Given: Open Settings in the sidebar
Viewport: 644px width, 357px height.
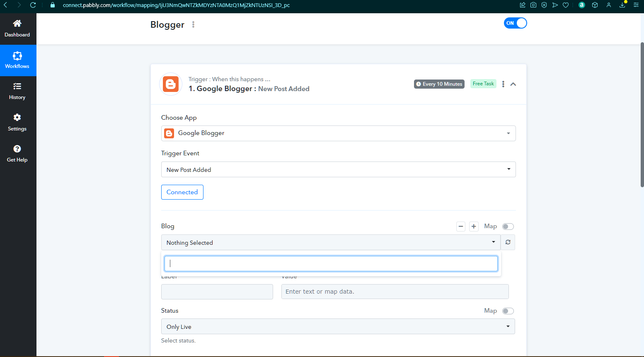Looking at the screenshot, I should (x=17, y=123).
